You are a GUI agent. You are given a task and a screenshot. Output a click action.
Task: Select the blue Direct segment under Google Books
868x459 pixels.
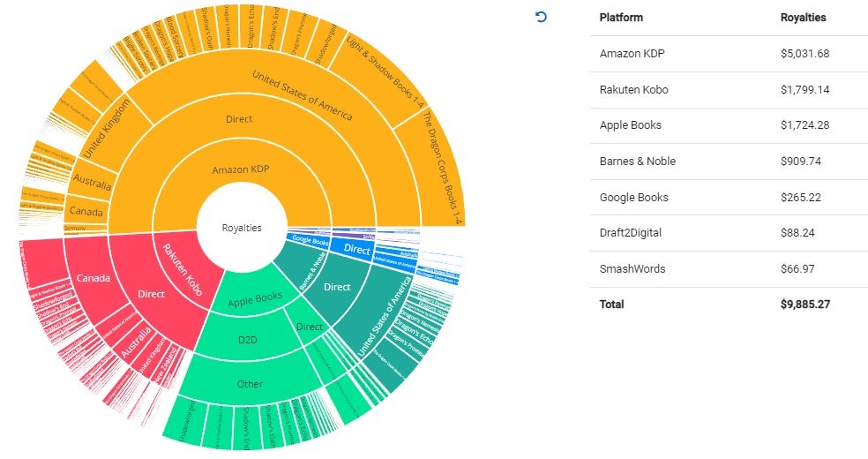click(356, 249)
